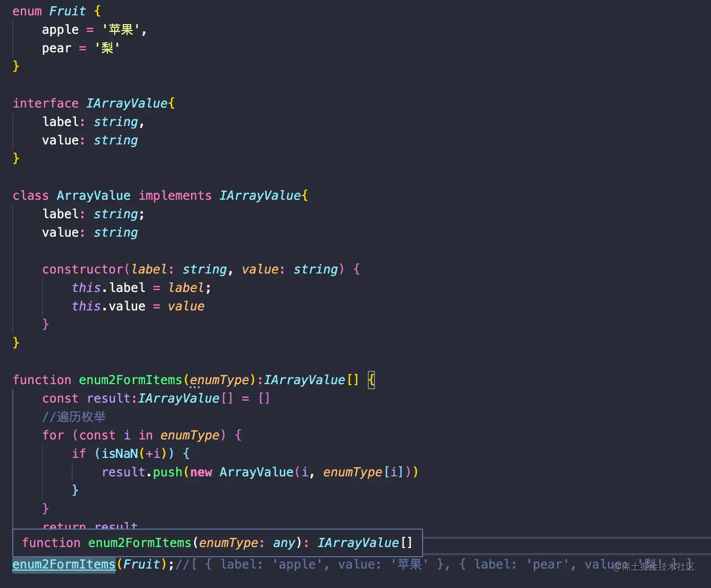The width and height of the screenshot is (711, 588).
Task: Select the ArrayValue class name after "class"
Action: pos(94,195)
